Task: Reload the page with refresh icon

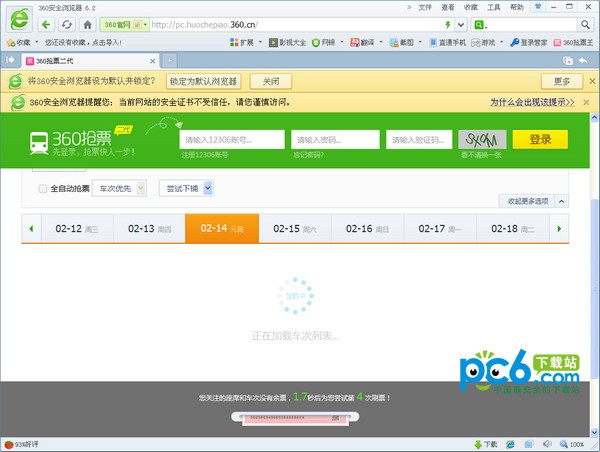Action: (67, 25)
